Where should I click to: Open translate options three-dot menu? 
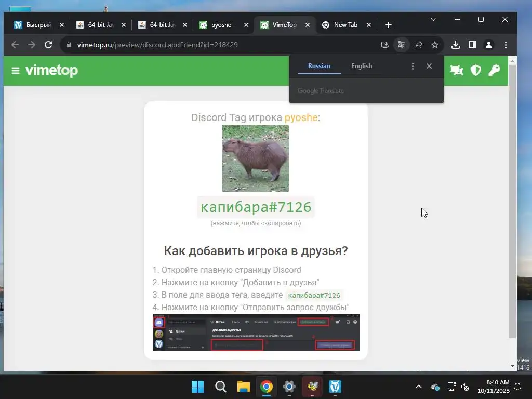[x=413, y=66]
